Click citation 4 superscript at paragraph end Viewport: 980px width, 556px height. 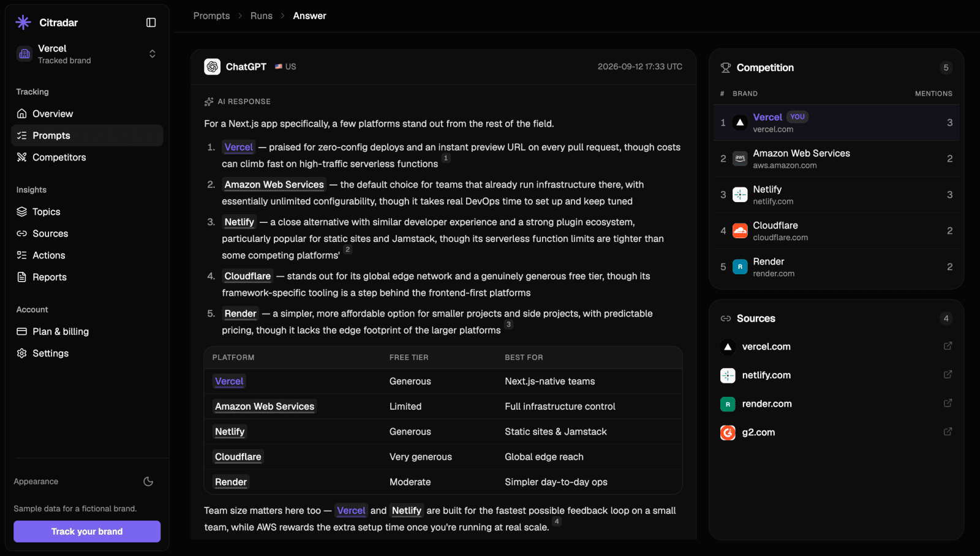[557, 522]
